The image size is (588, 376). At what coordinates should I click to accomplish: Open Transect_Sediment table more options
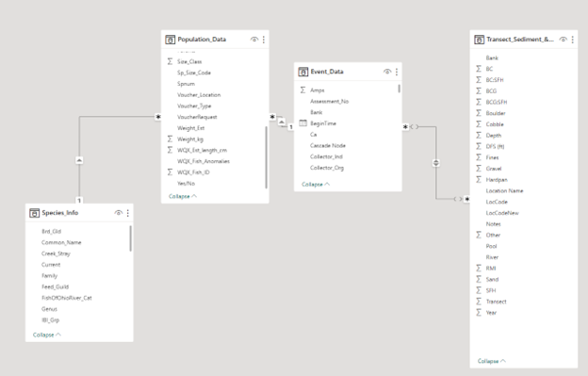pyautogui.click(x=573, y=40)
